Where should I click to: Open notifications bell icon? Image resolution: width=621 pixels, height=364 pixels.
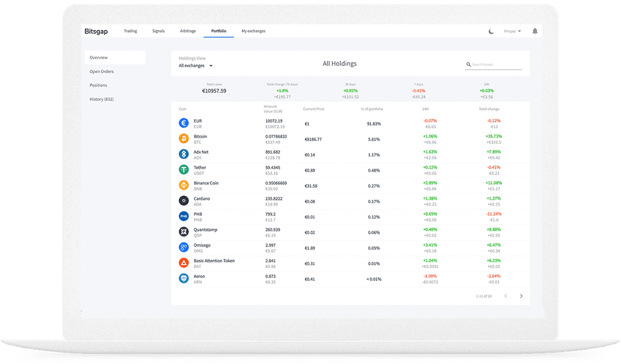pos(535,31)
